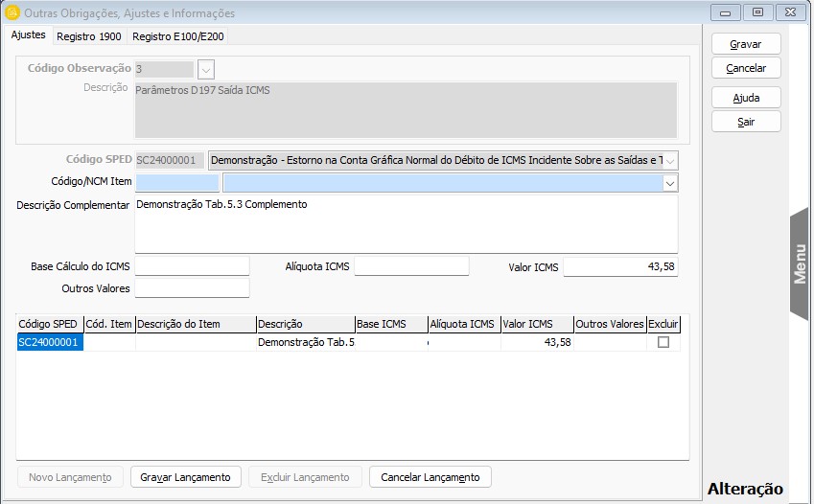Viewport: 814px width, 504px height.
Task: Click into the Alíquota ICMS field
Action: tap(411, 266)
